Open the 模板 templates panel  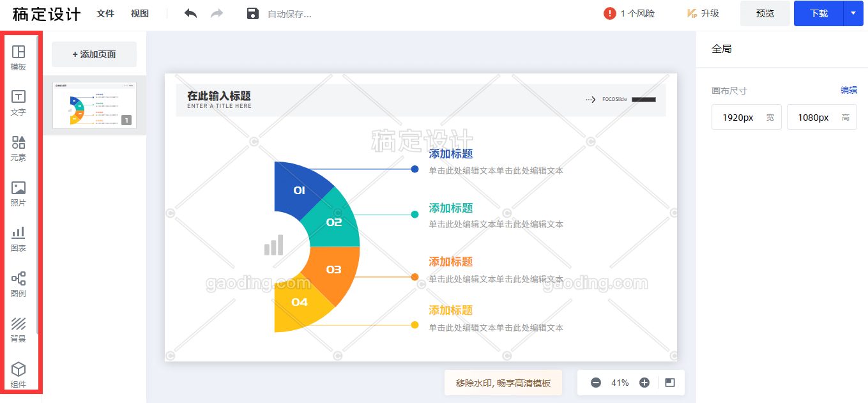(x=19, y=57)
